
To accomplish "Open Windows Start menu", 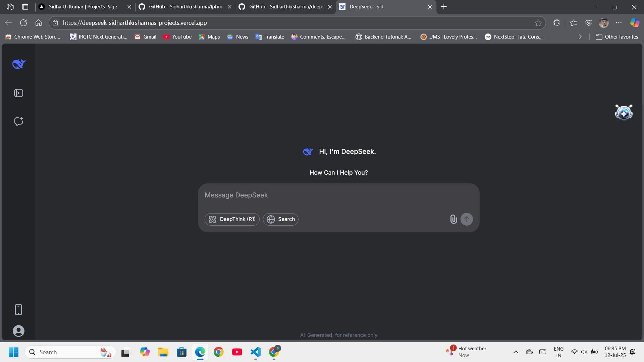I will 13,352.
